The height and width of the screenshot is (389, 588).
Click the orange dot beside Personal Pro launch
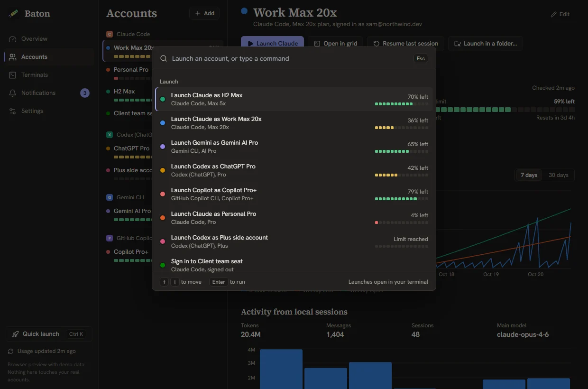(x=163, y=218)
